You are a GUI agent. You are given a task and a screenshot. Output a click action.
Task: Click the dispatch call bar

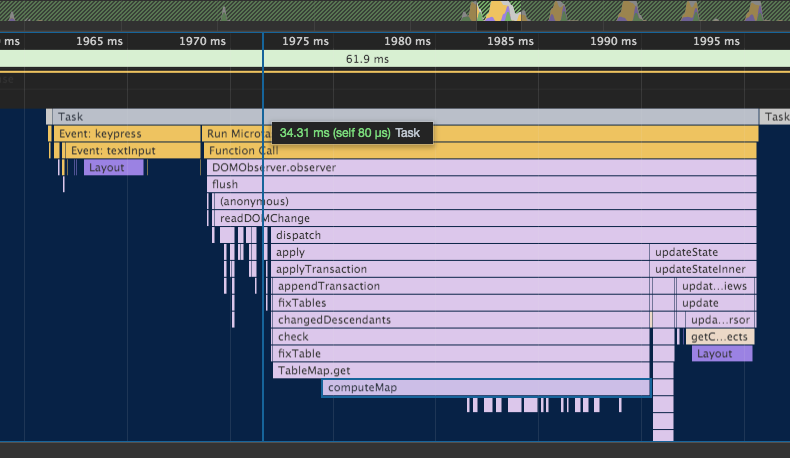513,235
